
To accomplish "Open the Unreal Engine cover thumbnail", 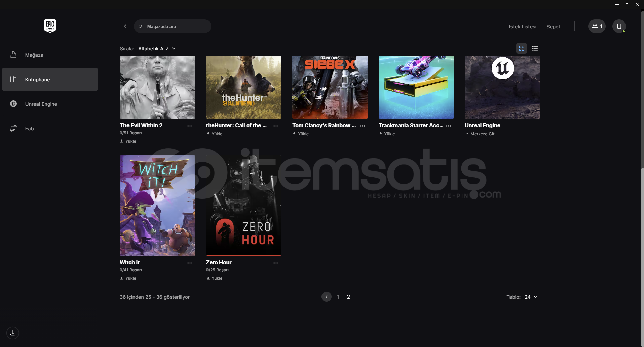I will click(502, 87).
